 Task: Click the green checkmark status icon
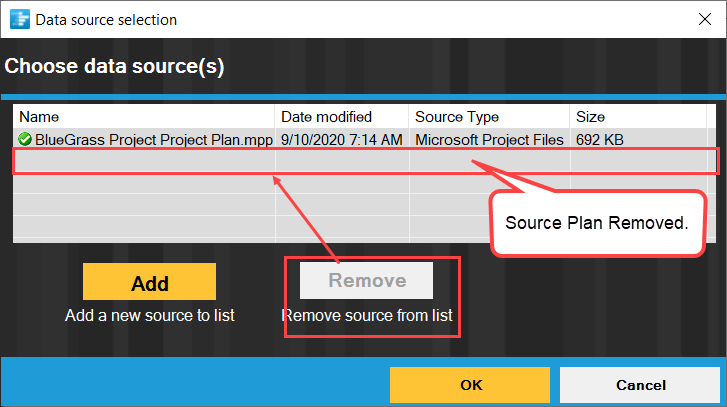(x=25, y=139)
